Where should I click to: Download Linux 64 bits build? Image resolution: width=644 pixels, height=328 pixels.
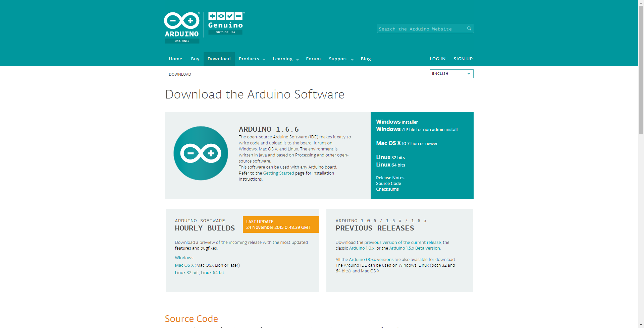pos(390,165)
